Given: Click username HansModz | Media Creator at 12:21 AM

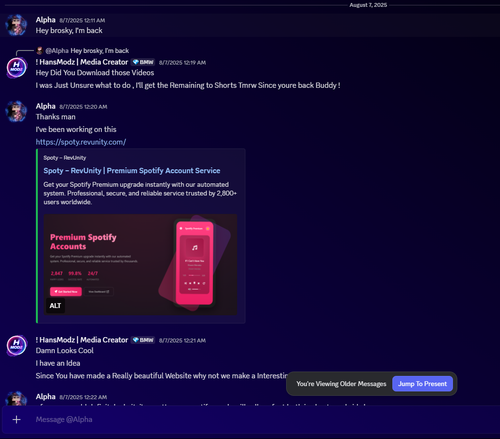Looking at the screenshot, I should click(82, 340).
